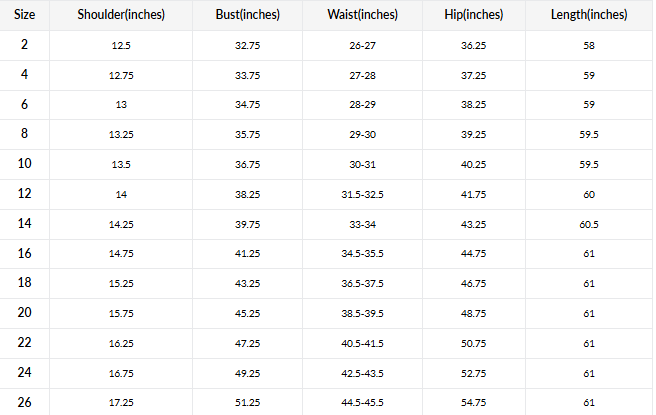Click the 43.25 bust cell for size 18
The image size is (656, 415).
pyautogui.click(x=247, y=283)
